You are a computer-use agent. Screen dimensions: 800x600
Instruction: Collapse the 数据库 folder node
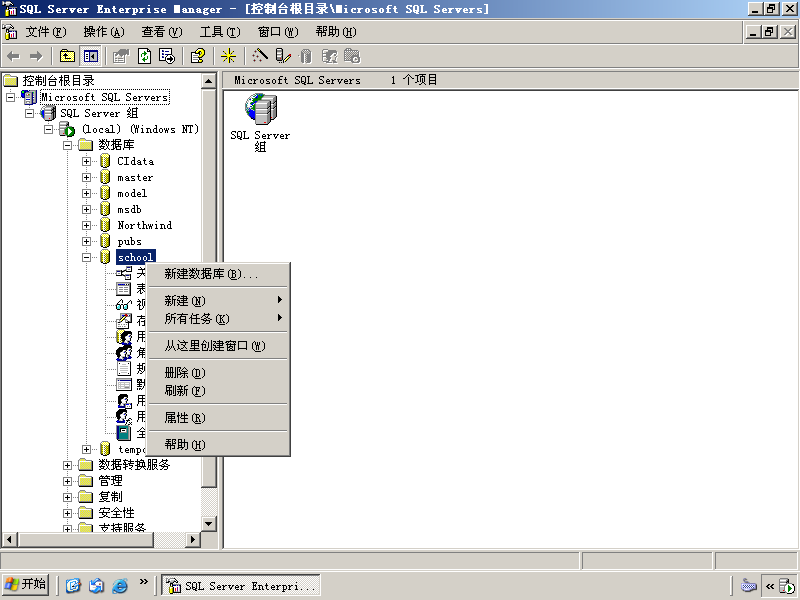67,145
